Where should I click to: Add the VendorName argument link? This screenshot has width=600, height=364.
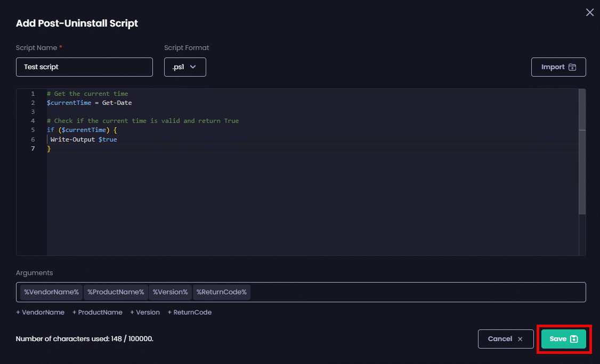40,312
